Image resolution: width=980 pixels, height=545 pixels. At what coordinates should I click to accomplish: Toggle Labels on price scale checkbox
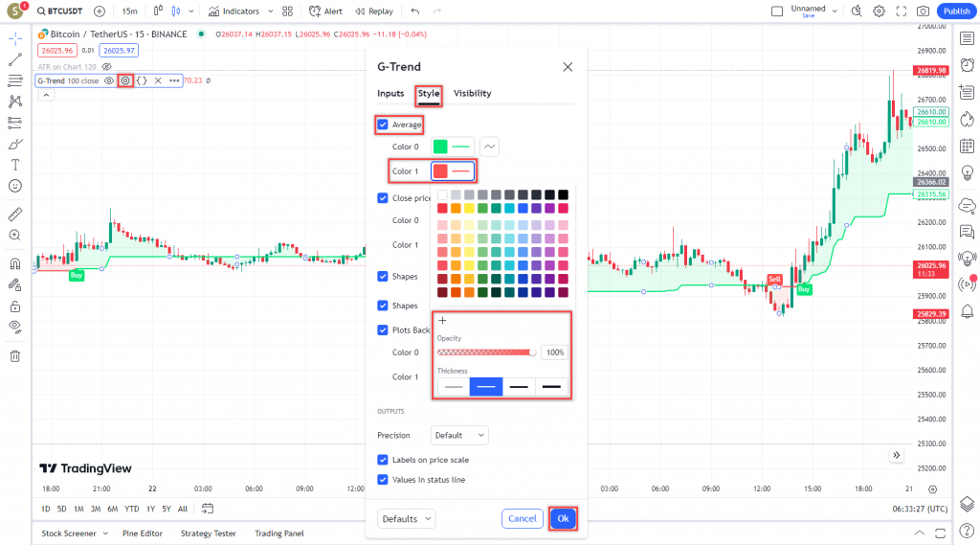pos(383,460)
